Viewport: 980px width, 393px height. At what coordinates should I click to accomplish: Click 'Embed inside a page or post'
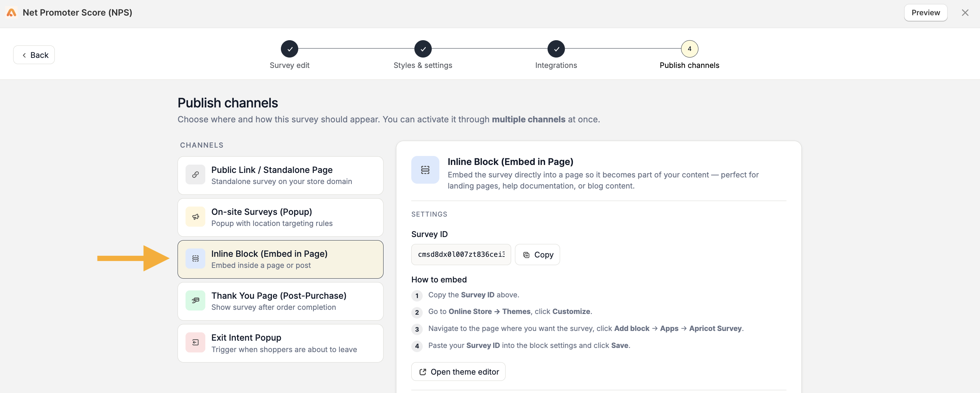click(x=260, y=265)
